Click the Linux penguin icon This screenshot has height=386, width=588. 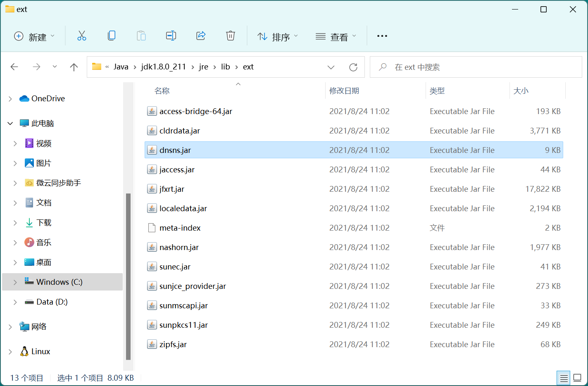point(24,351)
